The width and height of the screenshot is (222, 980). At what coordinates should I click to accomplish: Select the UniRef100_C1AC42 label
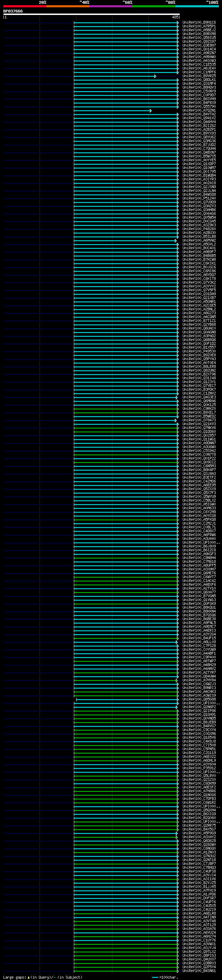pos(199,581)
